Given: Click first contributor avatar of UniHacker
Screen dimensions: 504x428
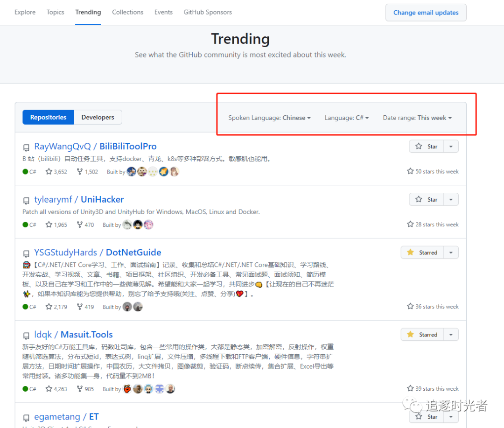Looking at the screenshot, I should pos(127,225).
